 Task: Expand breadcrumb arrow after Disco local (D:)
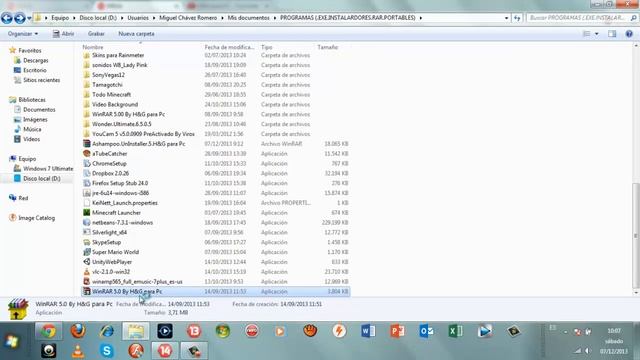pos(122,18)
